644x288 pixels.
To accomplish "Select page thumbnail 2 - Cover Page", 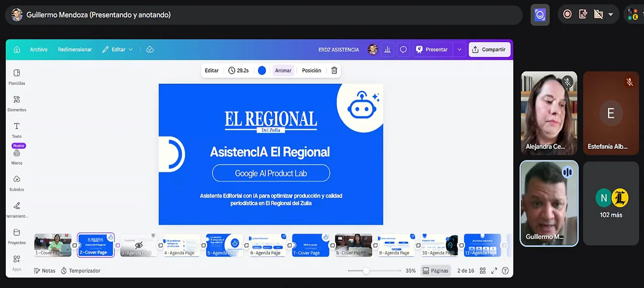I will [96, 245].
